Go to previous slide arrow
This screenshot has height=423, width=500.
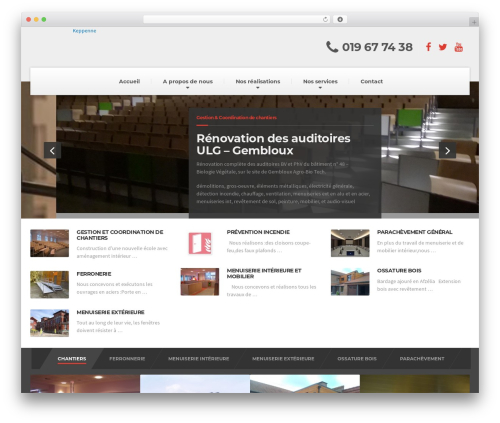coord(52,151)
